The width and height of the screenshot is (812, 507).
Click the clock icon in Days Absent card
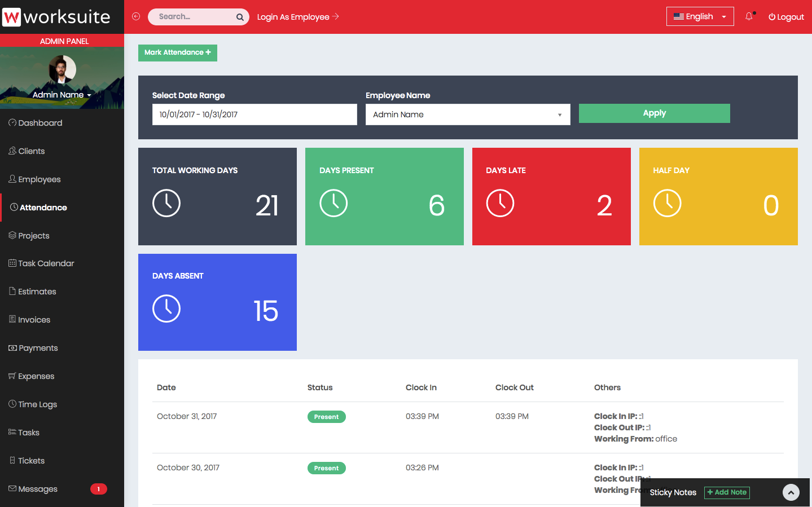[x=166, y=308]
